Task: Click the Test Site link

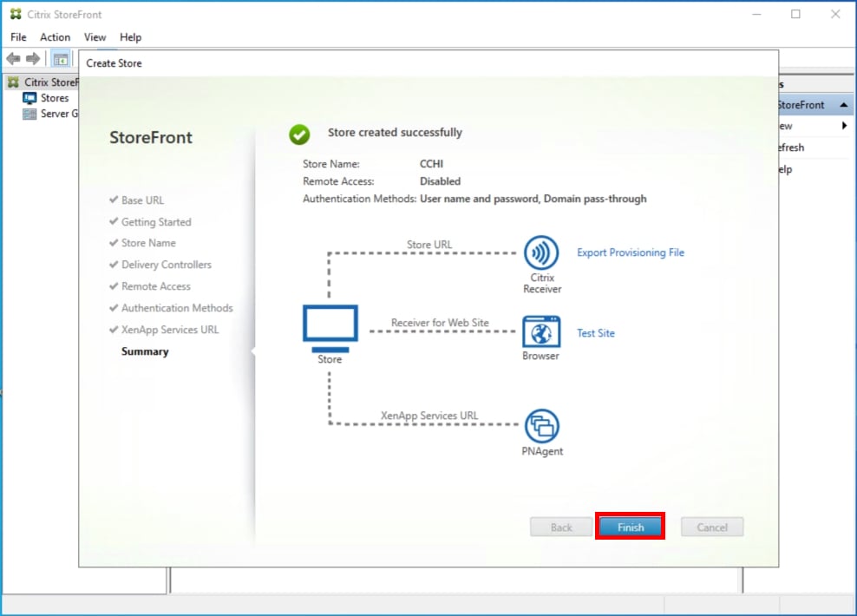Action: [596, 333]
